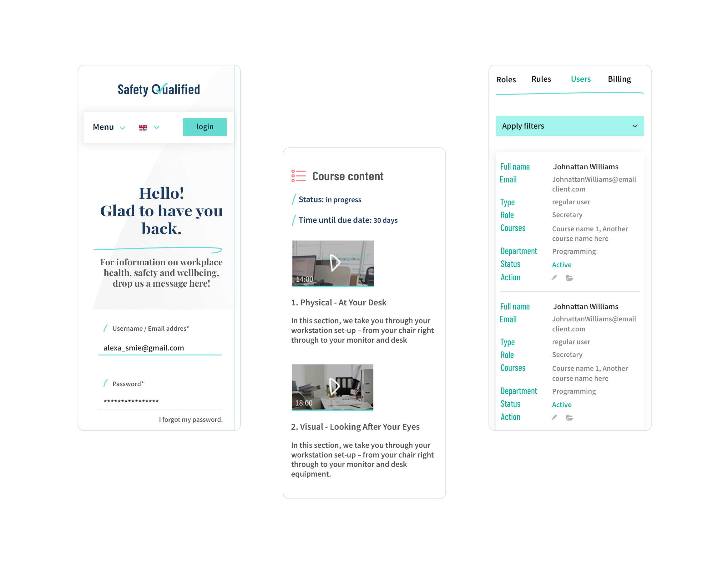
Task: Click edit pencil icon for second user
Action: coord(554,417)
